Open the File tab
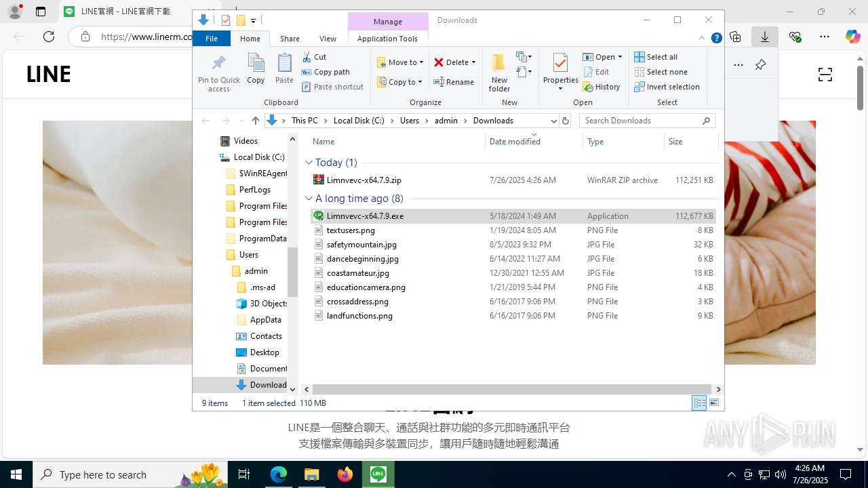The width and height of the screenshot is (868, 488). coord(212,39)
